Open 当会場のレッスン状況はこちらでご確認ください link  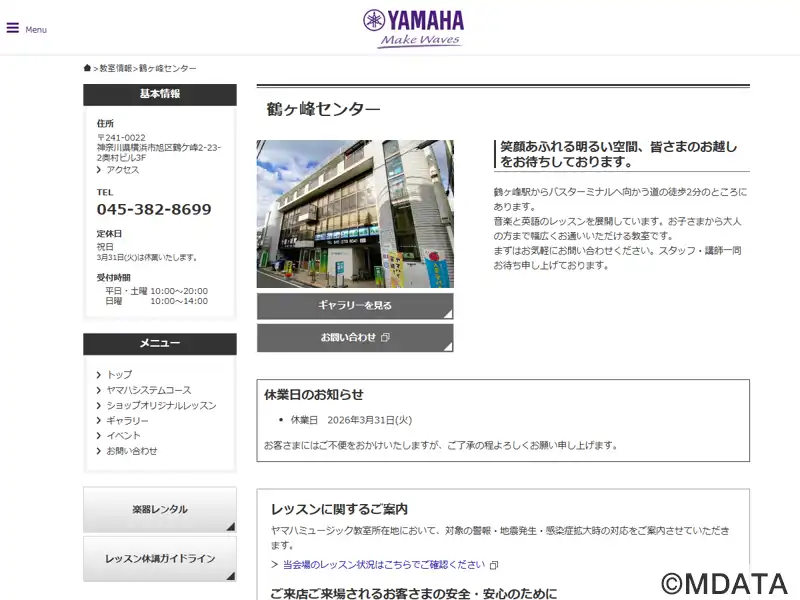coord(384,565)
